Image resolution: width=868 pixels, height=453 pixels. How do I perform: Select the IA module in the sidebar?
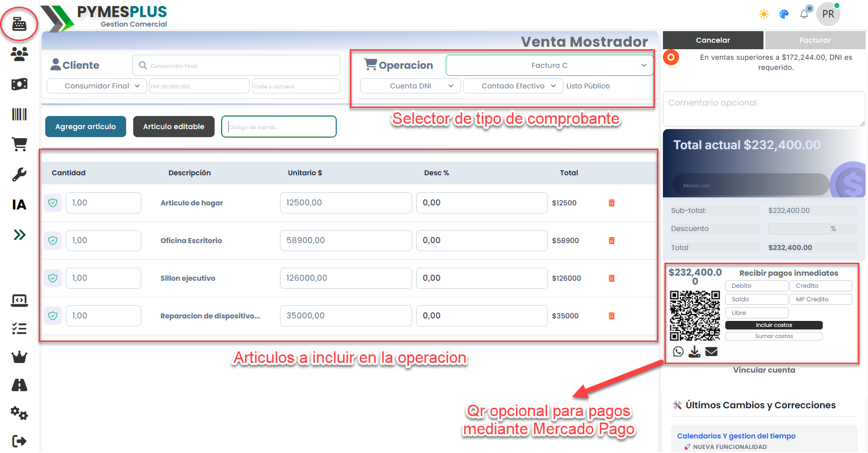point(19,205)
